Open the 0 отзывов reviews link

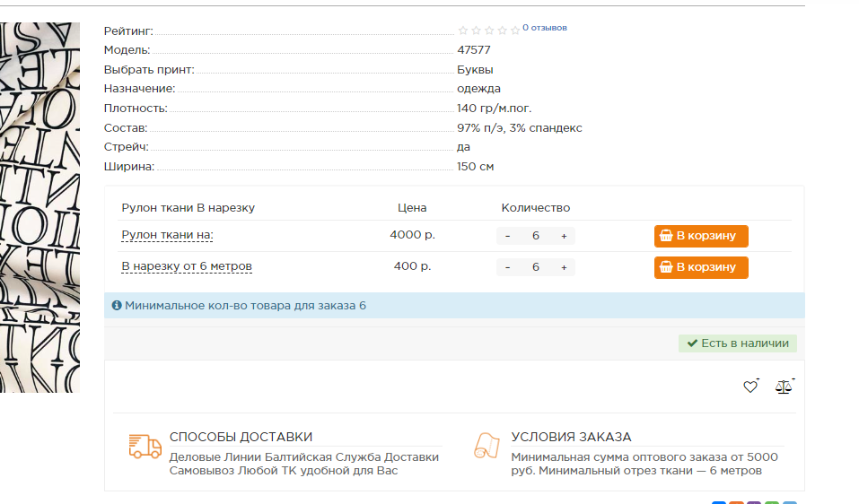tap(544, 28)
